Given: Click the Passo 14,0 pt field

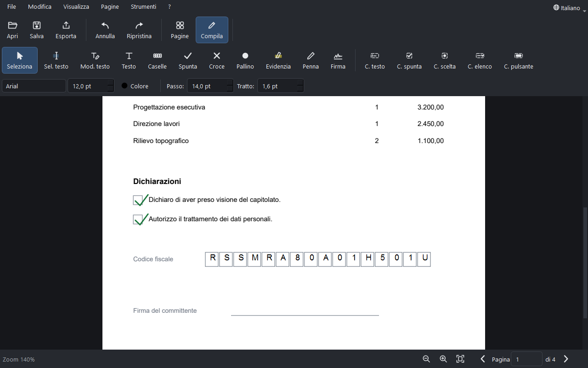Looking at the screenshot, I should tap(210, 86).
